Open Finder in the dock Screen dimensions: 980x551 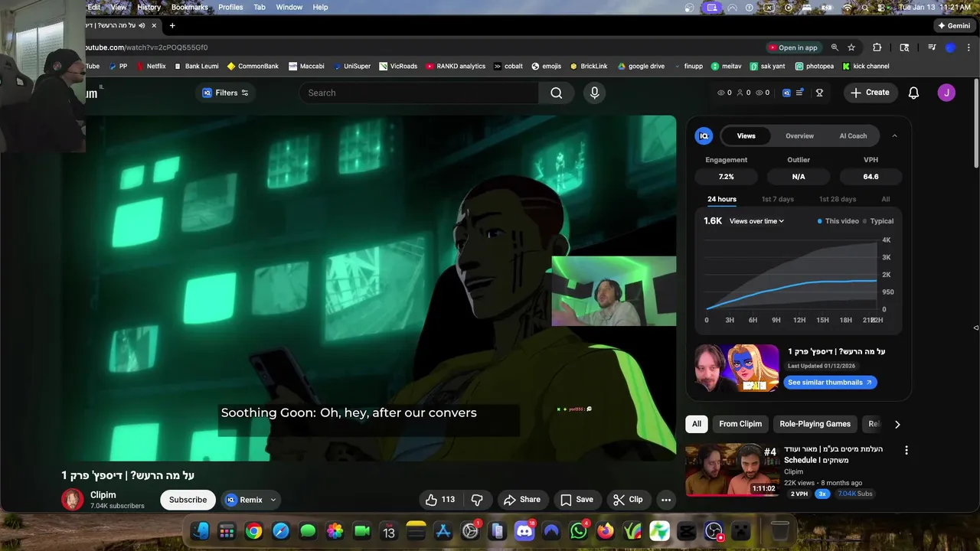click(x=200, y=530)
